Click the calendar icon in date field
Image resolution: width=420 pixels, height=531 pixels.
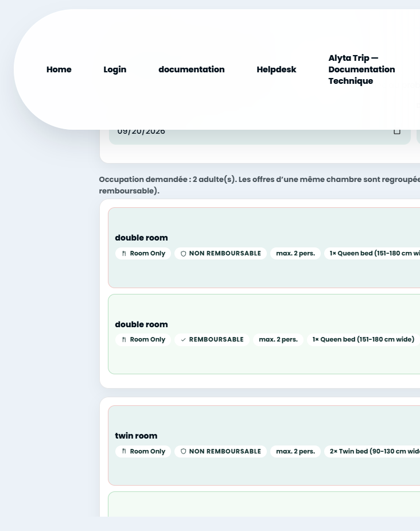pyautogui.click(x=397, y=131)
